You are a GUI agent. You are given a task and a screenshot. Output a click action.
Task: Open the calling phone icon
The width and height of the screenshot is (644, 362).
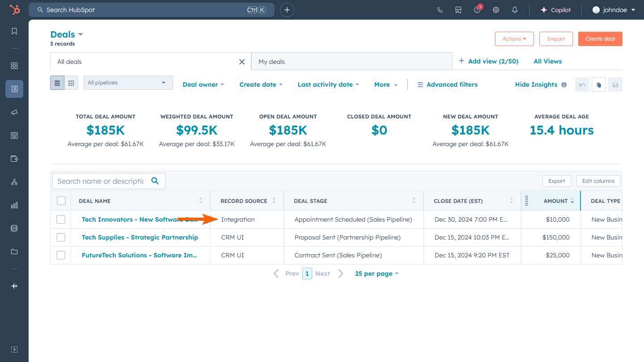[440, 10]
